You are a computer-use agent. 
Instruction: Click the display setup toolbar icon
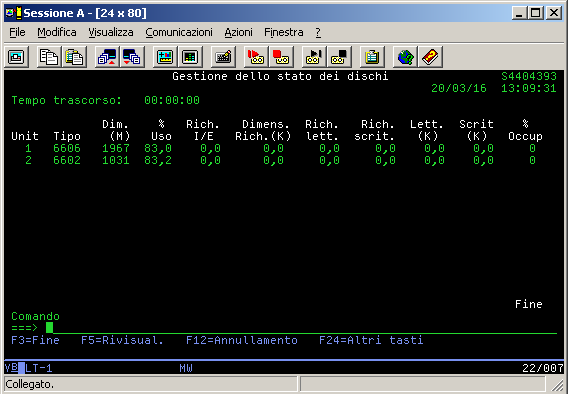tap(165, 57)
